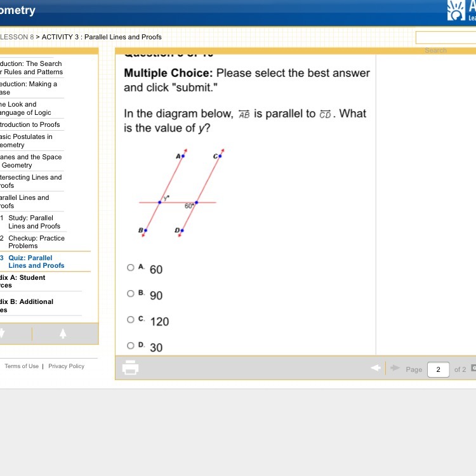Open Study: Parallel Lines and Proofs activity
The height and width of the screenshot is (476, 476).
click(34, 222)
